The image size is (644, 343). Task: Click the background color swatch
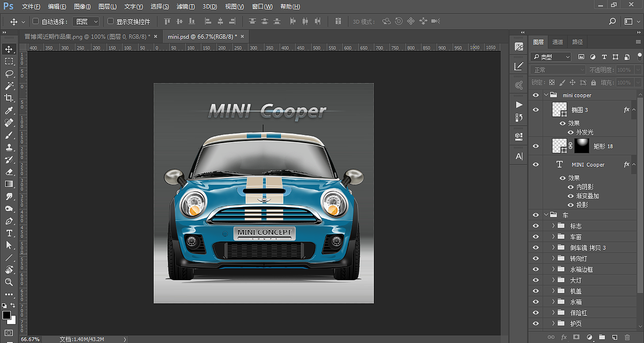pyautogui.click(x=13, y=320)
